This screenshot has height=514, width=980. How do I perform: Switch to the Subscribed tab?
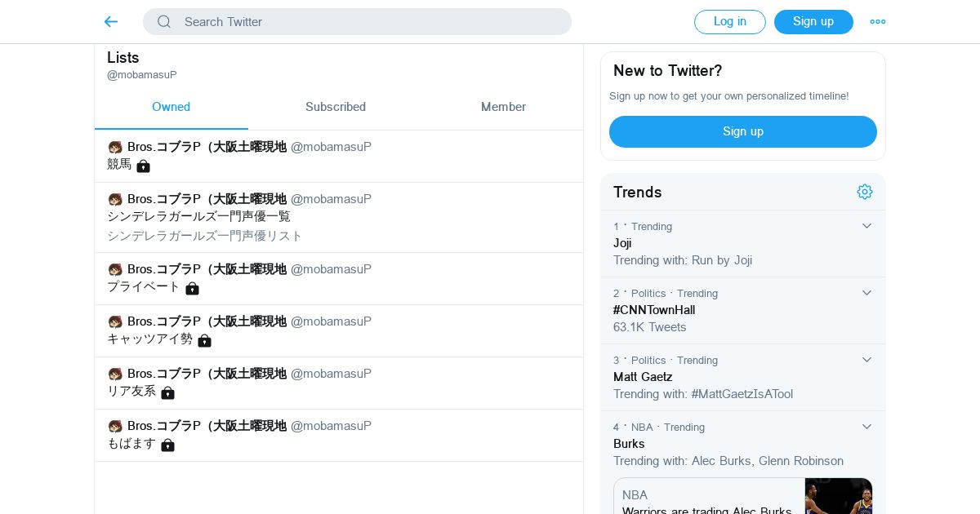pos(335,107)
